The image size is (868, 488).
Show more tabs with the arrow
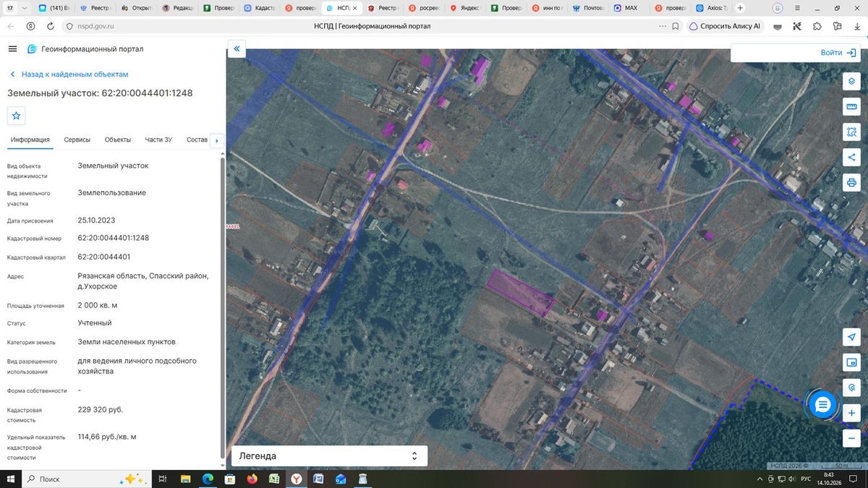[217, 140]
